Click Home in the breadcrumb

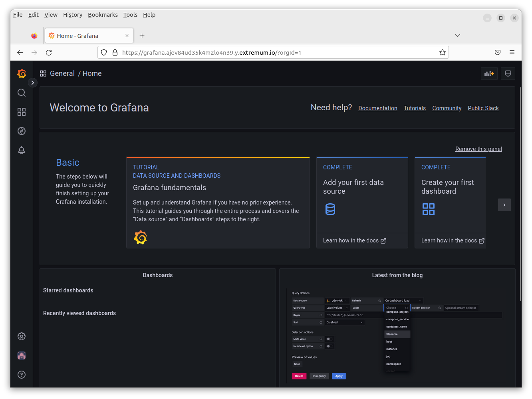click(x=92, y=73)
